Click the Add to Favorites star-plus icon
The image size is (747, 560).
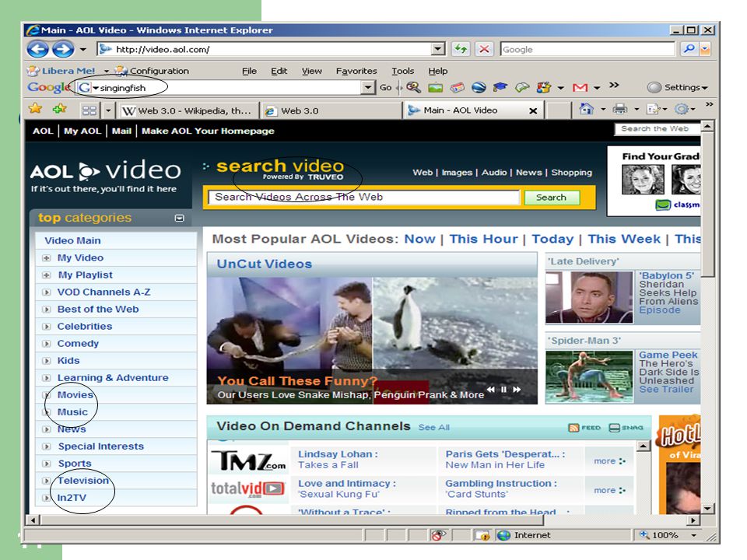(60, 109)
